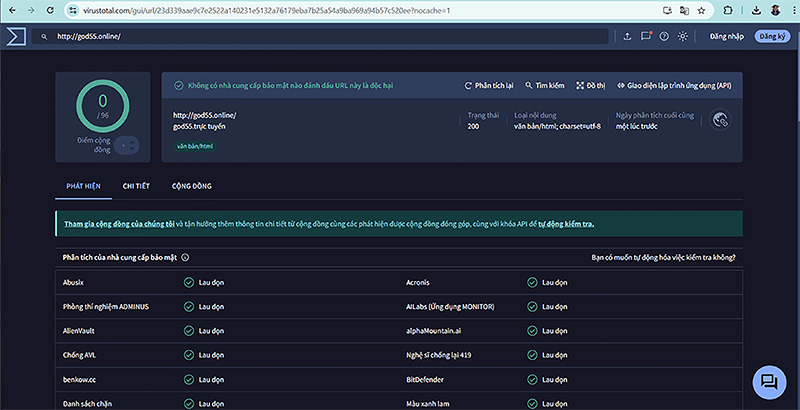The image size is (800, 410).
Task: Open Giao diện lập trình ứng dụng (API)
Action: [x=674, y=86]
